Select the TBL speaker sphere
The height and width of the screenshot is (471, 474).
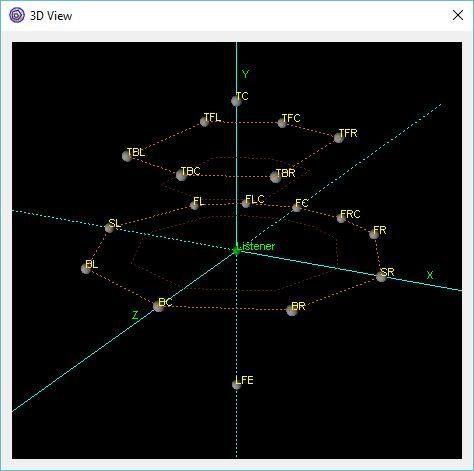pos(127,156)
